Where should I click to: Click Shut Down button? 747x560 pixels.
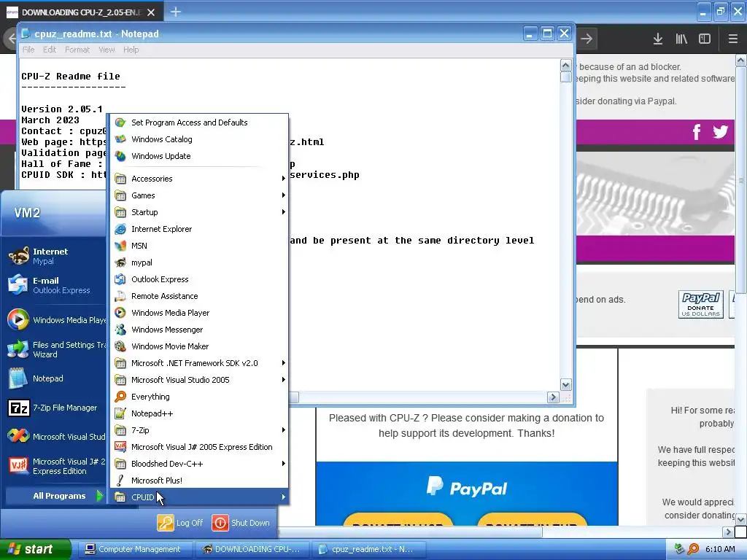tap(241, 523)
